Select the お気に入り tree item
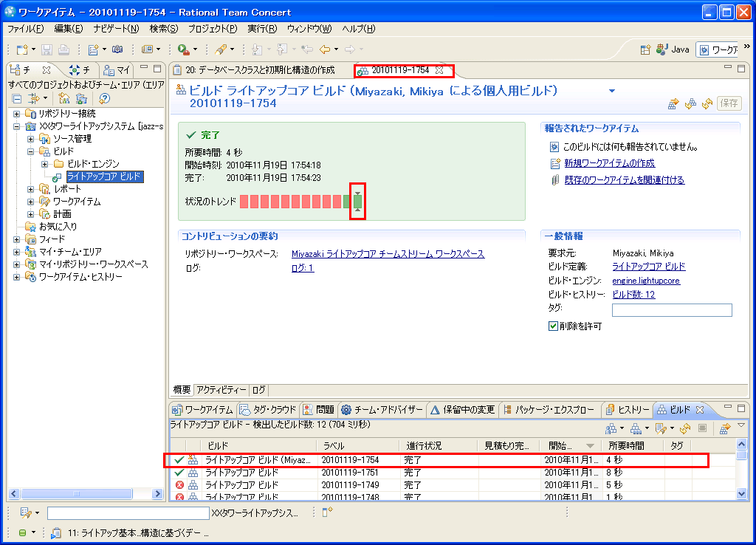The height and width of the screenshot is (545, 756). (58, 227)
